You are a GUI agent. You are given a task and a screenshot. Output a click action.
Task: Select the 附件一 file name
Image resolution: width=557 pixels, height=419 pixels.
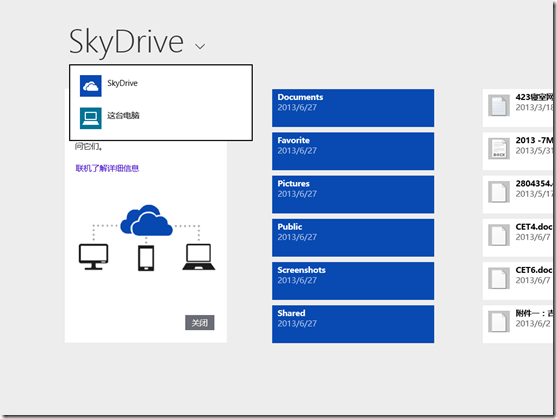534,313
